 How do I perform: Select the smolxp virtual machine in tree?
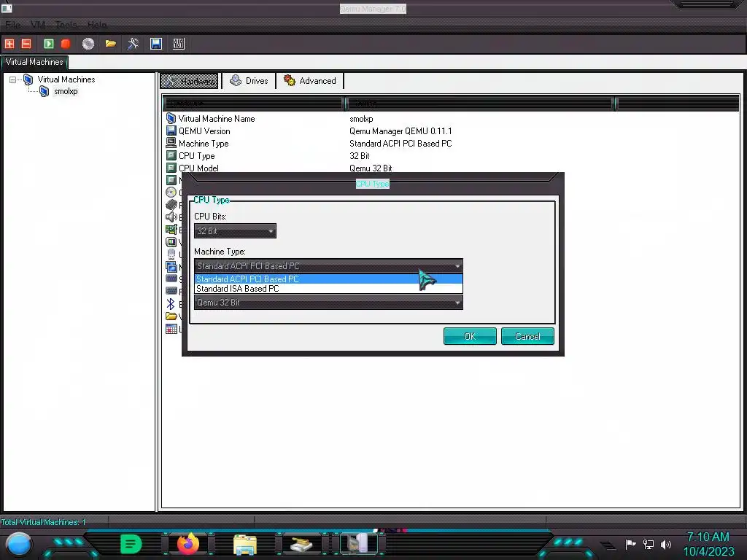coord(66,91)
